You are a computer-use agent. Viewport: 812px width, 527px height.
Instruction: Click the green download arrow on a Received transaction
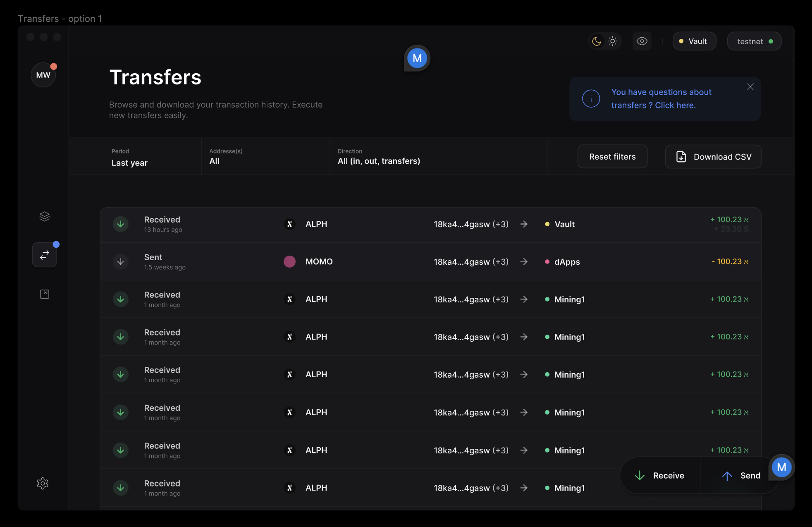(x=120, y=224)
